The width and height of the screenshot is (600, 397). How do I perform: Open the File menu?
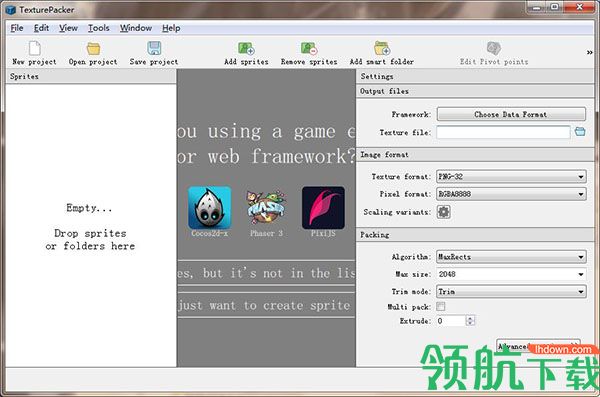click(17, 28)
